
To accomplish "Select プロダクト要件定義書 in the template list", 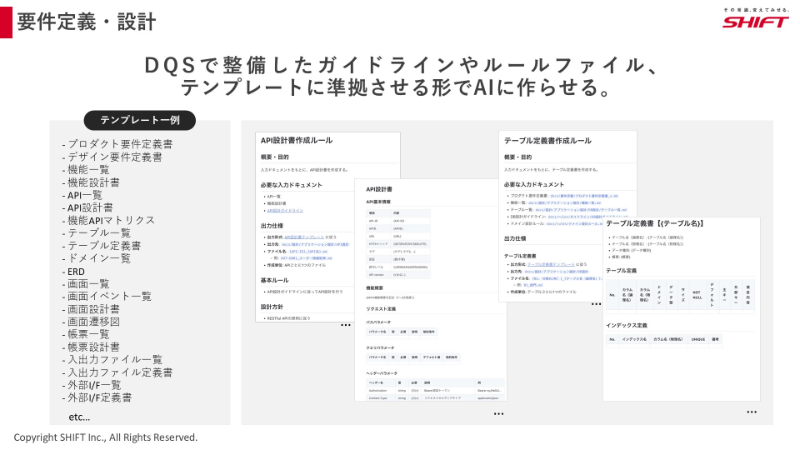I will (x=119, y=144).
